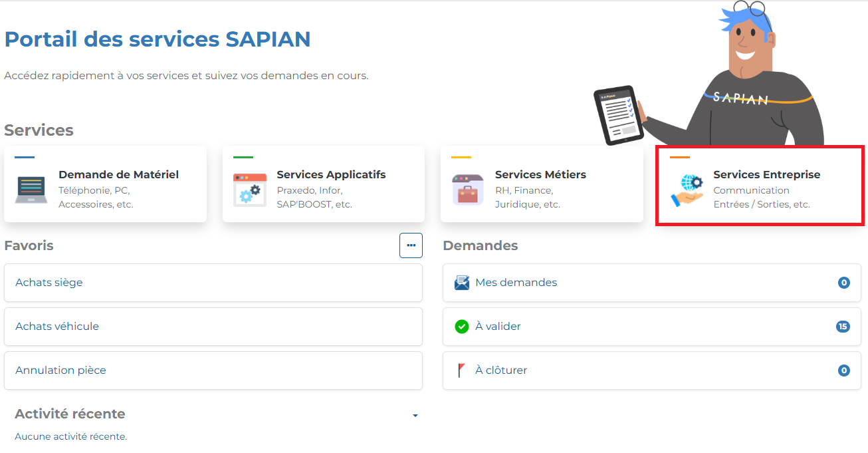Collapse the Activité récente section arrow
868x453 pixels.
coord(415,416)
